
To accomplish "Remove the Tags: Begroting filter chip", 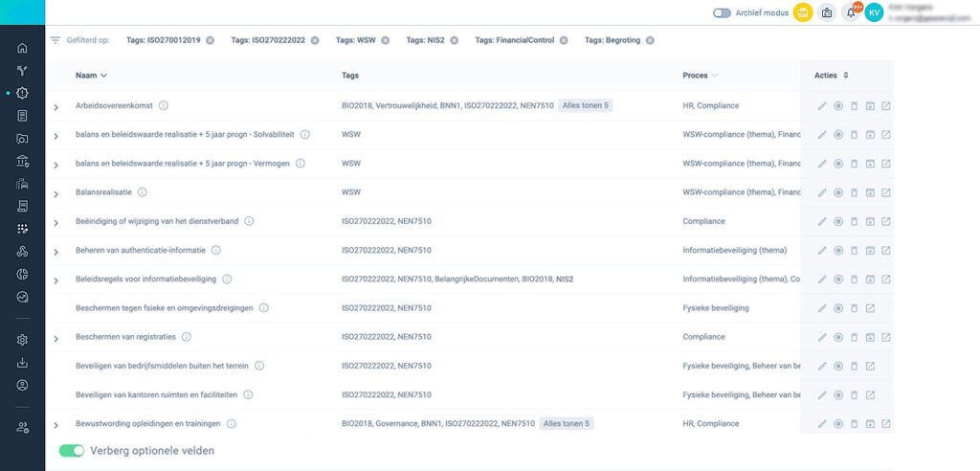I will [x=650, y=40].
